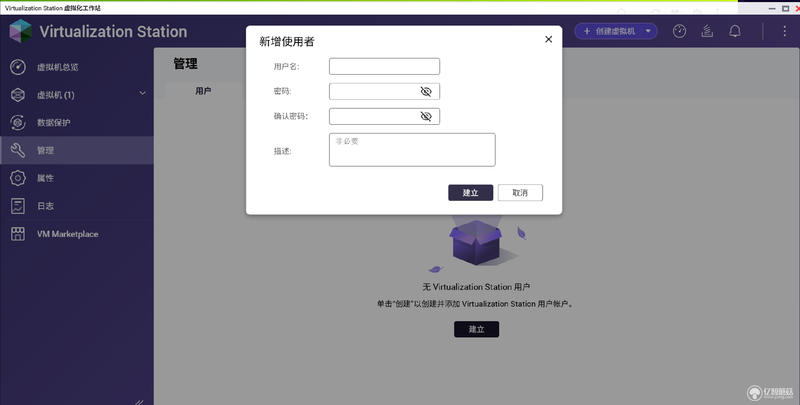Click the 建立 button below empty user message

pyautogui.click(x=477, y=329)
